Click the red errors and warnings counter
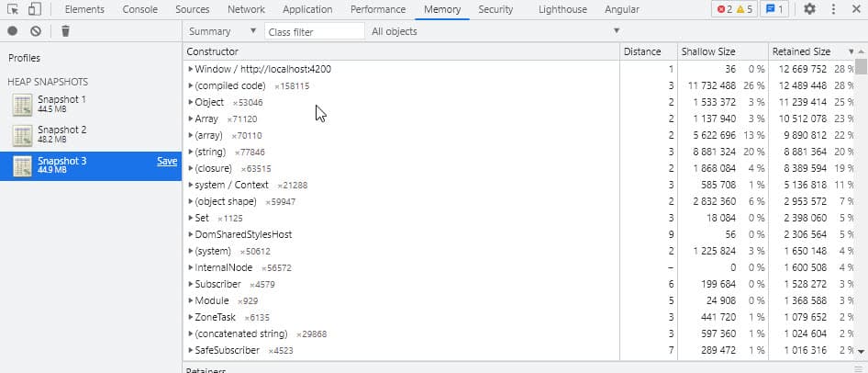 (735, 9)
